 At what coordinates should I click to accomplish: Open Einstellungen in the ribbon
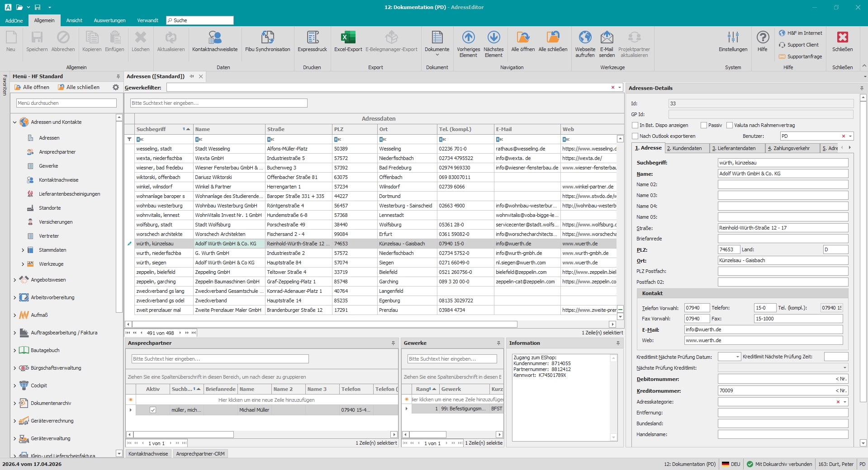[733, 42]
